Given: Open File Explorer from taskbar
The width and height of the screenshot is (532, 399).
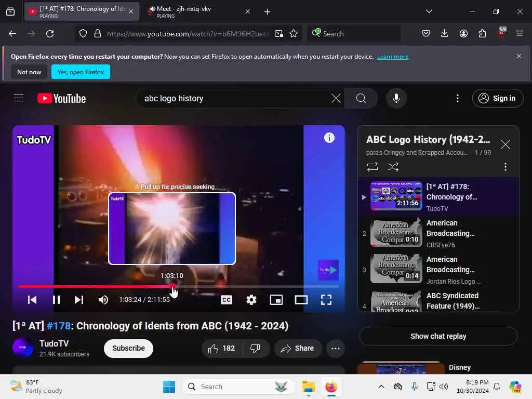Looking at the screenshot, I should click(x=309, y=387).
